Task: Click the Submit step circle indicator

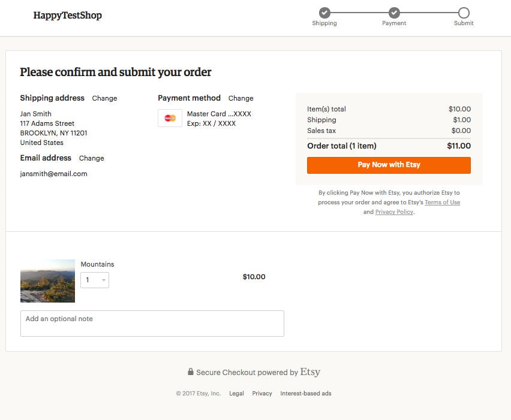Action: click(x=464, y=13)
